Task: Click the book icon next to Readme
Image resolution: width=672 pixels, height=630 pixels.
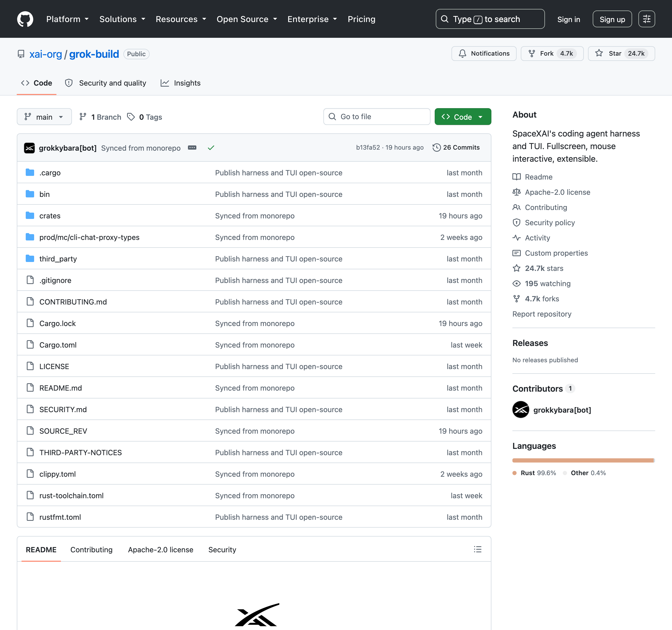Action: click(517, 176)
